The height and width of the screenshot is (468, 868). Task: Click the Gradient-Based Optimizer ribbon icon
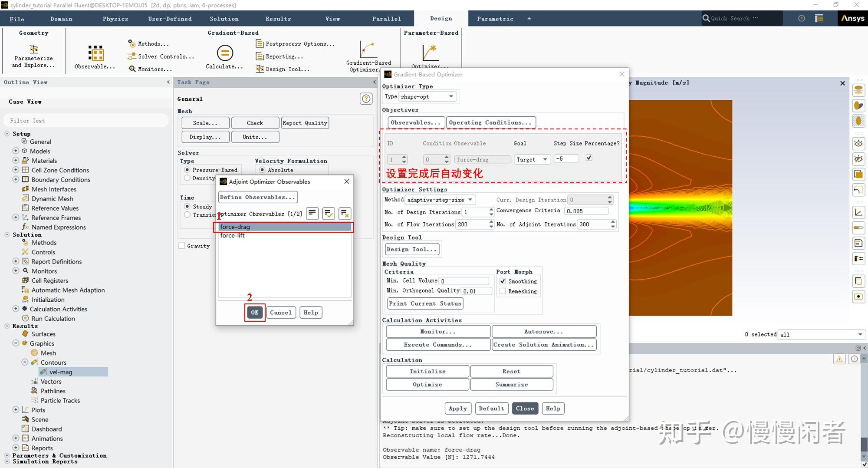(x=368, y=50)
